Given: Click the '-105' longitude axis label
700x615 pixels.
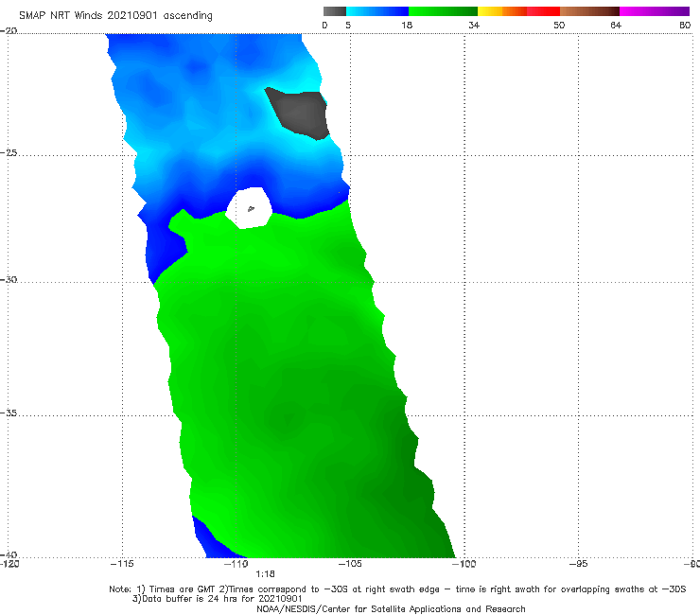Looking at the screenshot, I should (x=350, y=564).
